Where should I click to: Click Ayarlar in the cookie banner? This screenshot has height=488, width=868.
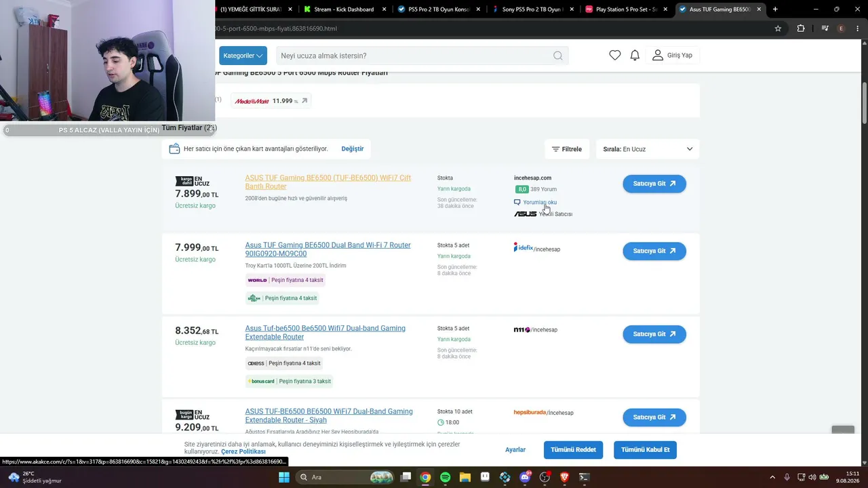tap(515, 449)
